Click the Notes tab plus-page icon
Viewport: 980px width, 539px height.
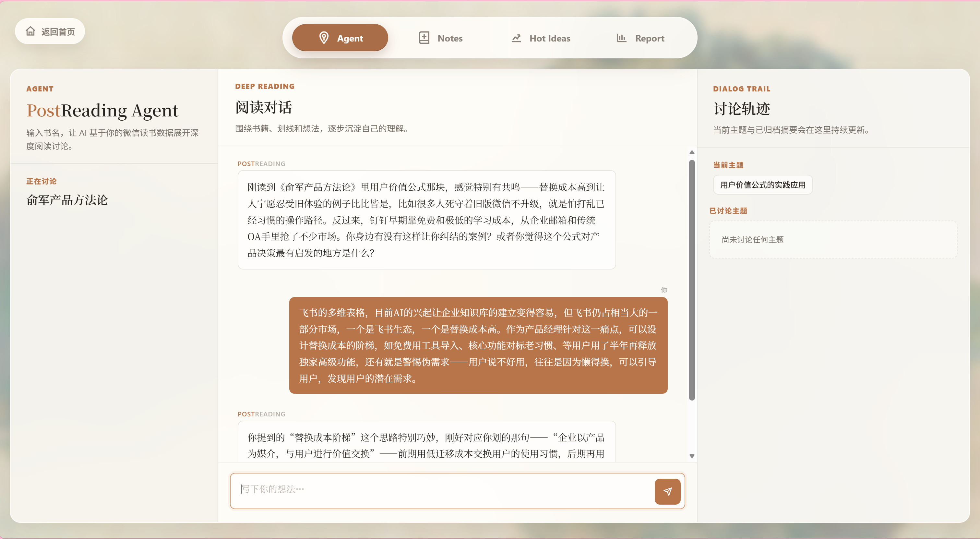click(x=424, y=38)
